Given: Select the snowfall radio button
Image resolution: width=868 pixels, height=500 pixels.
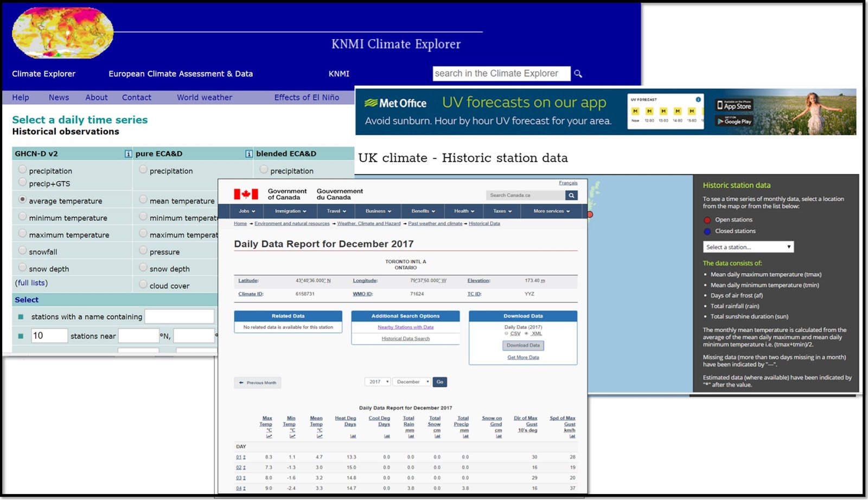Looking at the screenshot, I should click(22, 251).
